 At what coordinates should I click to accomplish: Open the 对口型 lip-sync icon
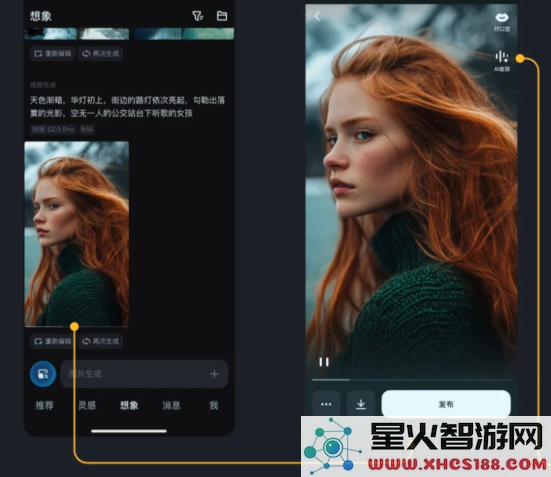502,22
